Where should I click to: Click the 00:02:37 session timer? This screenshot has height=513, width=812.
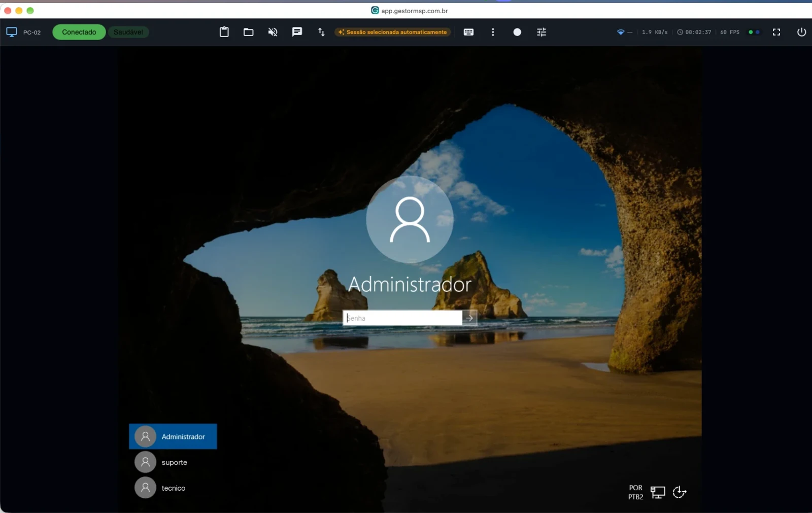point(694,32)
